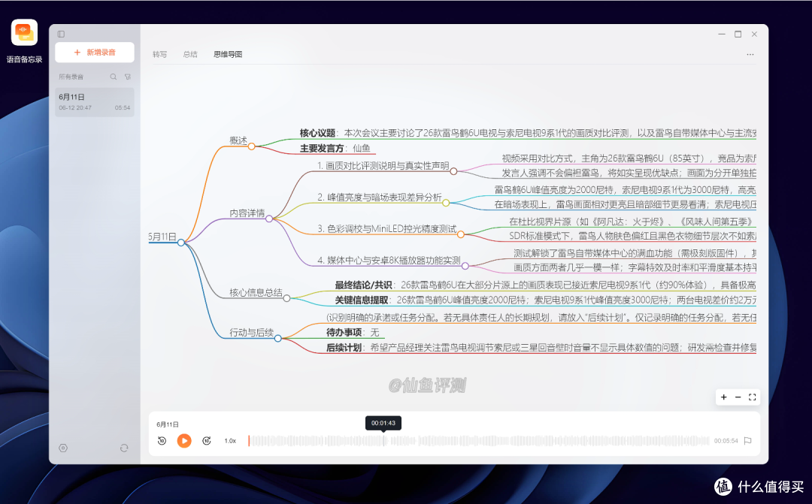The width and height of the screenshot is (812, 504).
Task: Collapse the 峰值亮度与暗场表现差异分析 node circle
Action: 445,203
